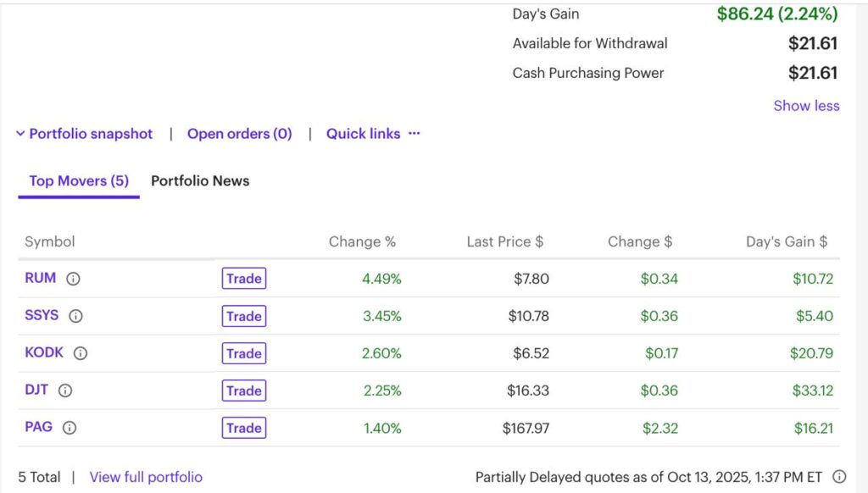The image size is (868, 493).
Task: Click the info icon beside DJT
Action: pos(65,391)
